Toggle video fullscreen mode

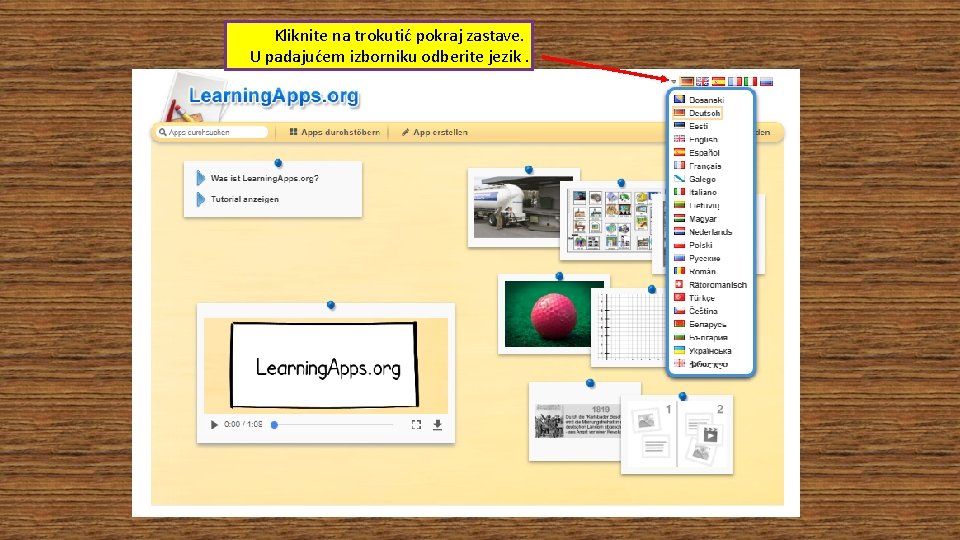pyautogui.click(x=416, y=424)
